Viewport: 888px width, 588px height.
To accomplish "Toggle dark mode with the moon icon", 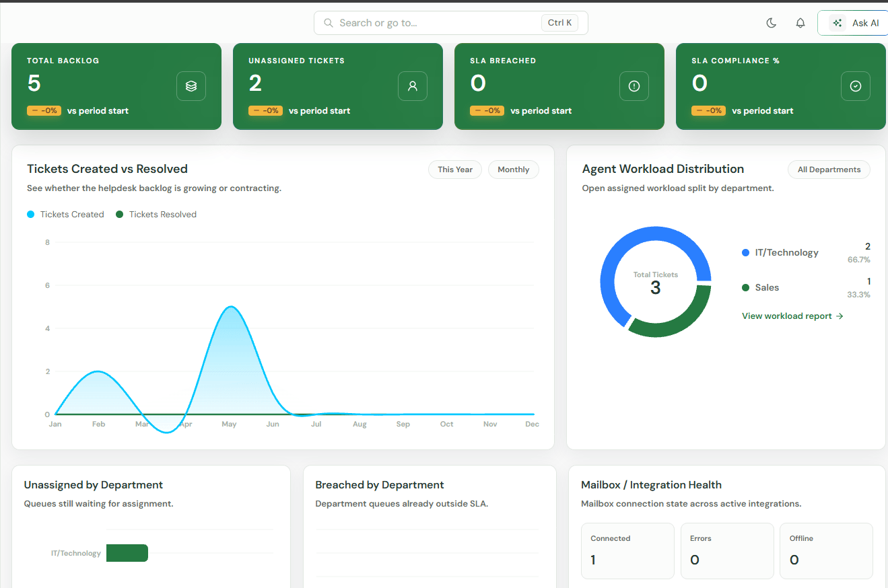I will click(x=772, y=23).
